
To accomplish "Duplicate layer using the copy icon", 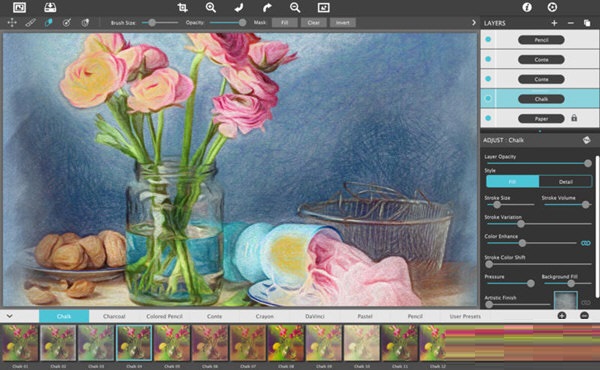I will (587, 23).
